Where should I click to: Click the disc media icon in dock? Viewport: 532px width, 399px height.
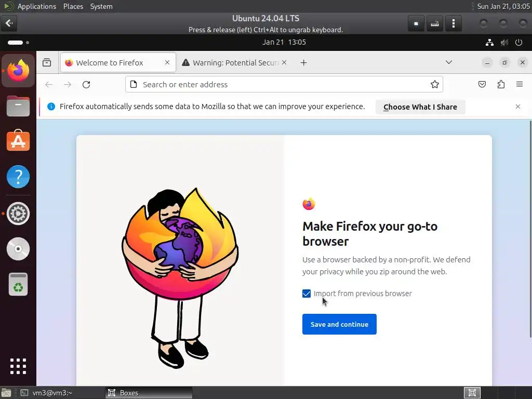tap(18, 249)
